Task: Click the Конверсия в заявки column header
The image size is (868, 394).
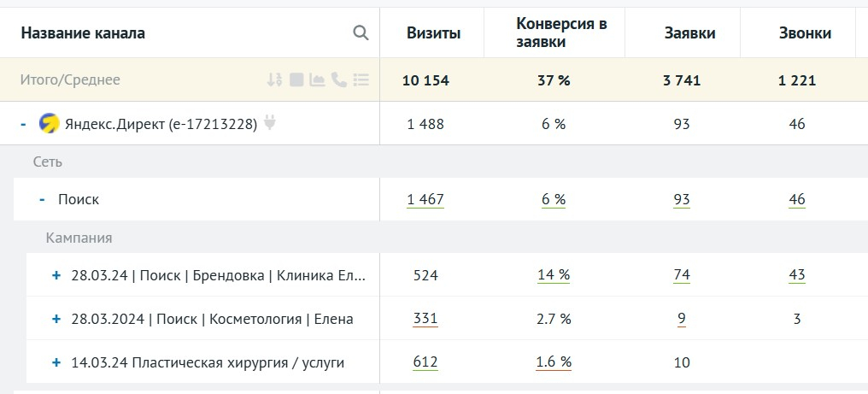Action: 561,33
